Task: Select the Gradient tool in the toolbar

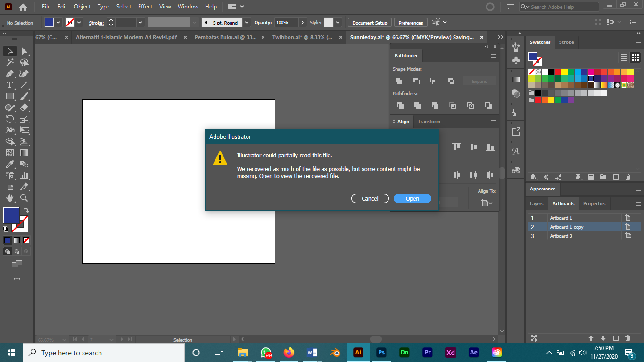Action: click(25, 153)
